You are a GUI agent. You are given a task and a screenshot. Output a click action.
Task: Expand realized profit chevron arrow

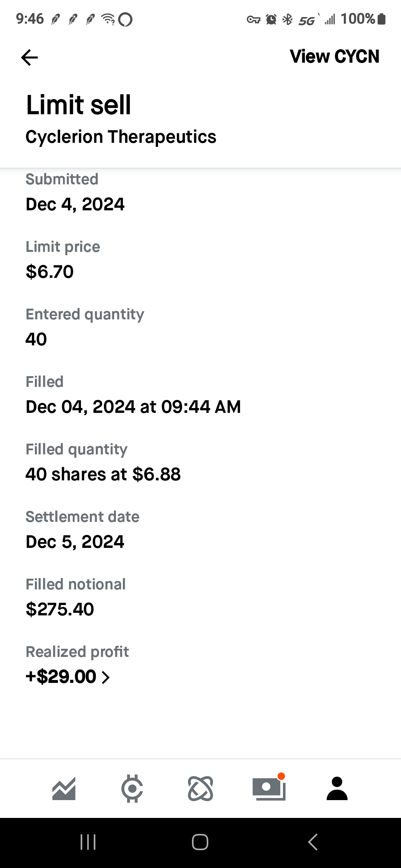click(106, 677)
